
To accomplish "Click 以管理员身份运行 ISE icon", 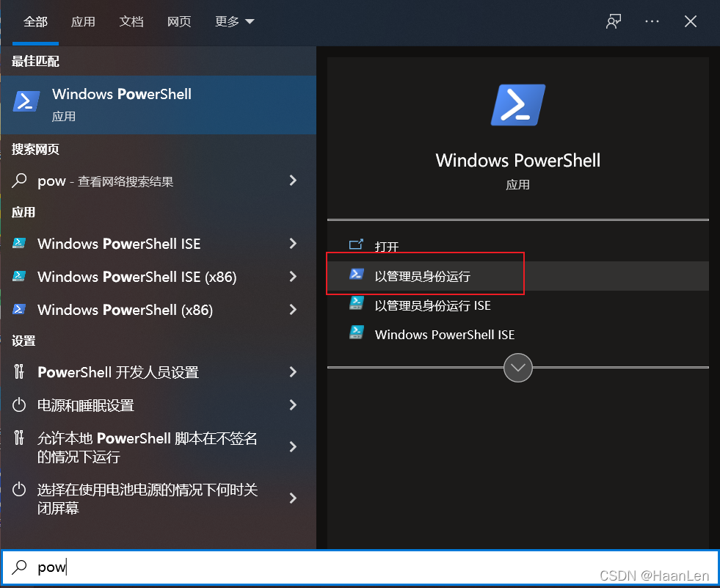I will point(356,302).
